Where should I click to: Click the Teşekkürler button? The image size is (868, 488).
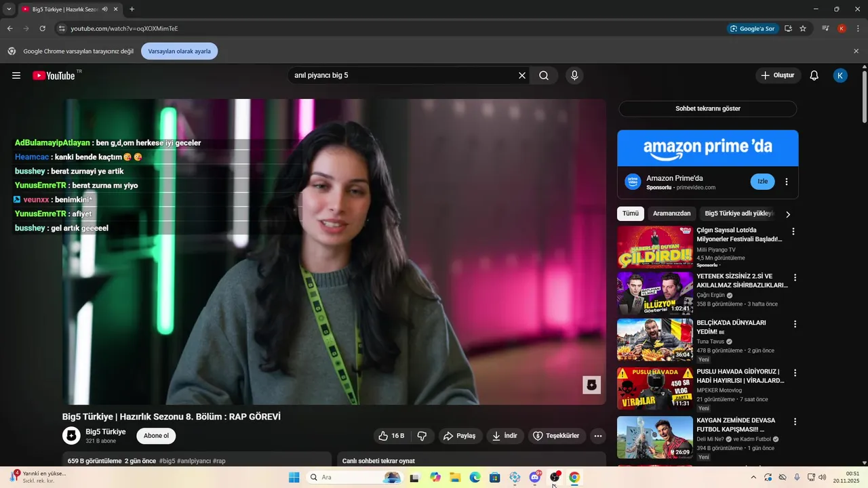tap(556, 436)
